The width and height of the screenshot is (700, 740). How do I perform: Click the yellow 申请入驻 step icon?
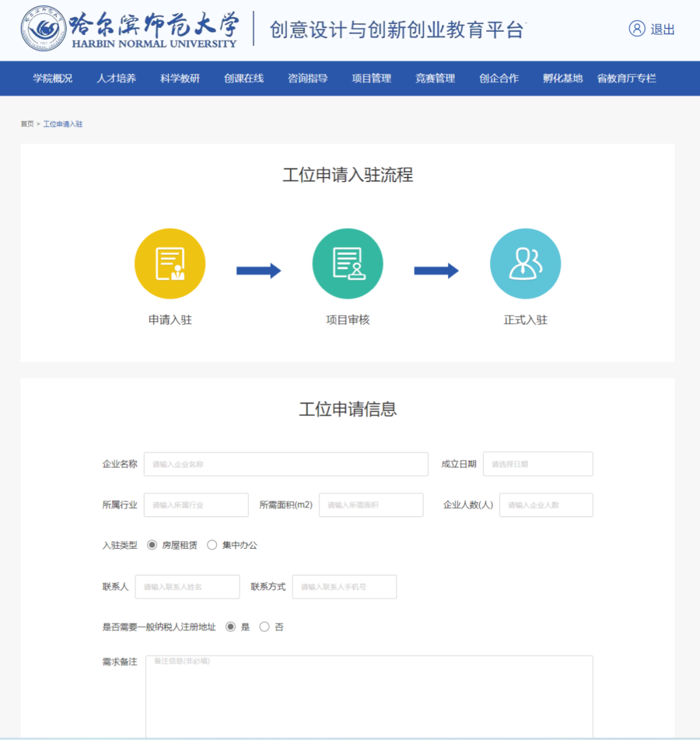170,264
